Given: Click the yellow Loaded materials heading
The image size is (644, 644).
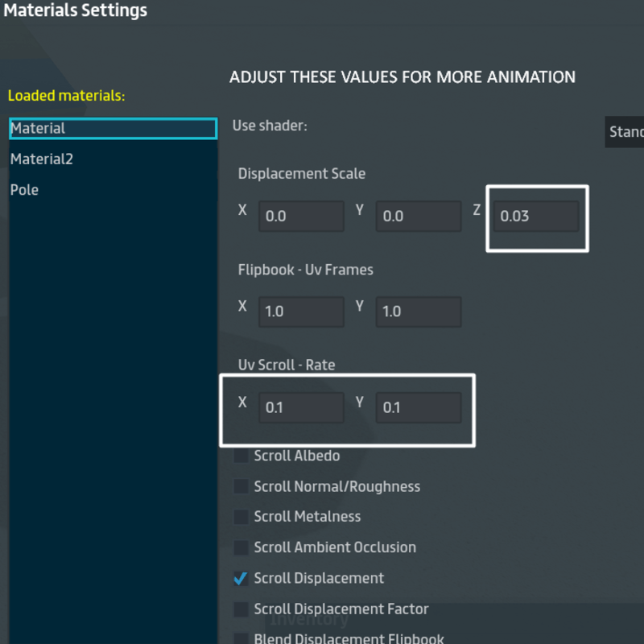Looking at the screenshot, I should [67, 96].
